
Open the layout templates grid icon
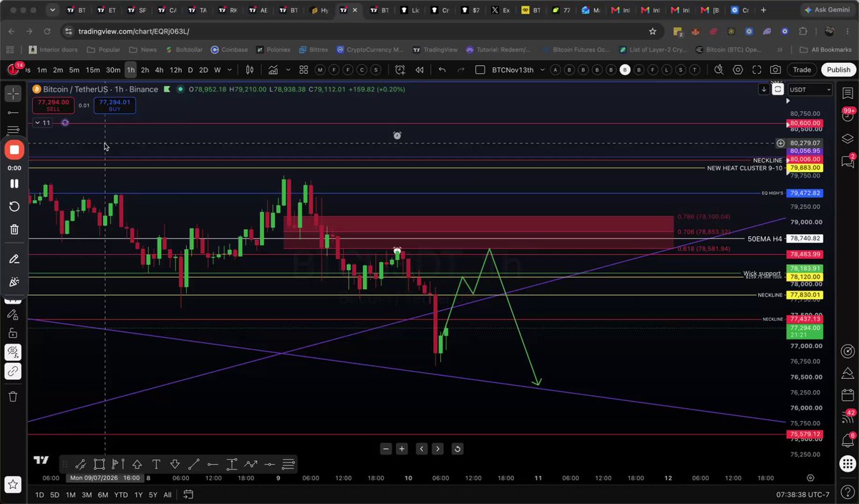coord(304,69)
